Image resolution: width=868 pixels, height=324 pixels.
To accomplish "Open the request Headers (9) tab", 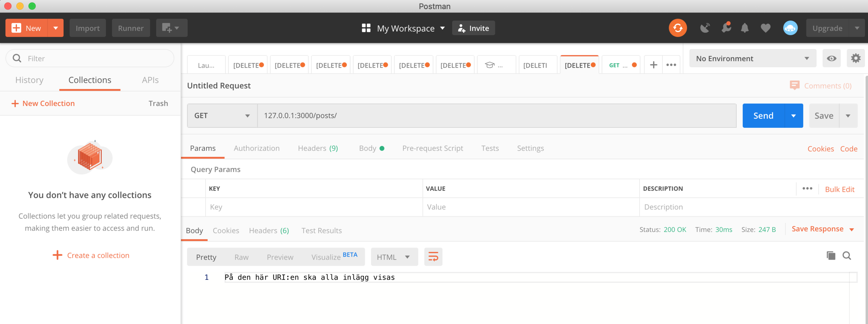I will (x=318, y=148).
